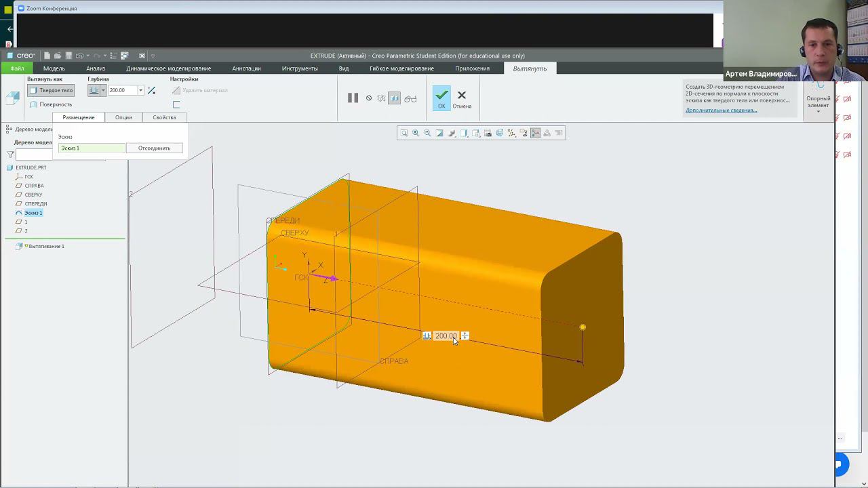Click the zoom out magnifier icon
This screenshot has width=868, height=488.
point(427,133)
